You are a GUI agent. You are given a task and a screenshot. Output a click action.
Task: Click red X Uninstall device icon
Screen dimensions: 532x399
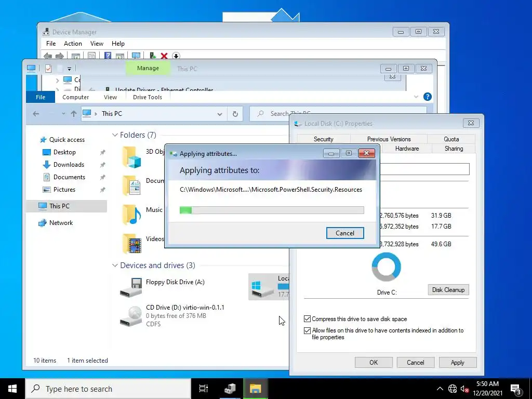pos(164,56)
